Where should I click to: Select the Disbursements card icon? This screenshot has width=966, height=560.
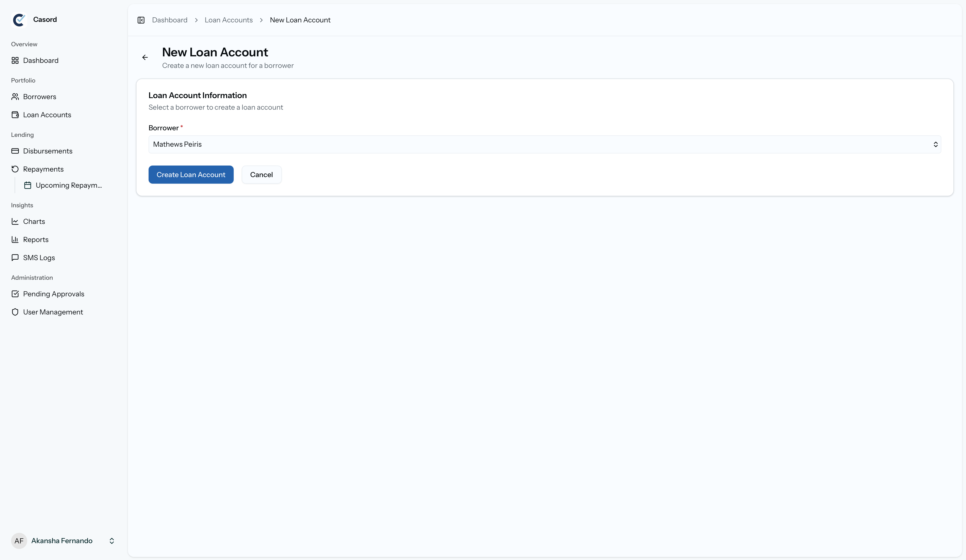click(x=15, y=151)
